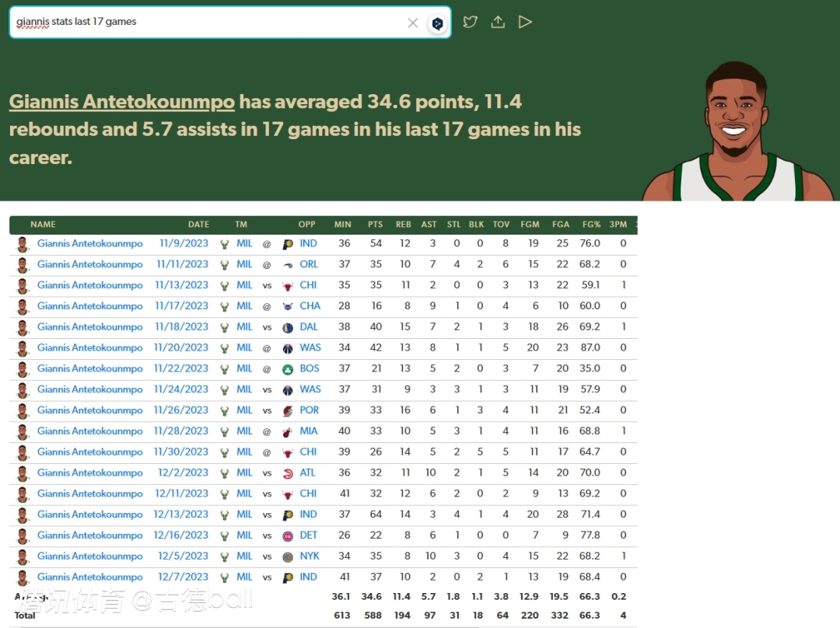The width and height of the screenshot is (840, 628).
Task: Click the Celtics logo in the 11/22/2023 row
Action: click(288, 369)
